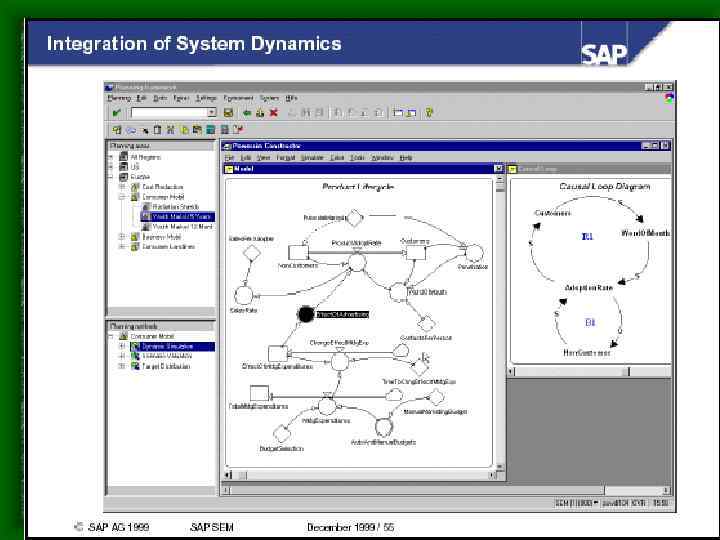Select the BudgetSelection diamond node

click(281, 434)
